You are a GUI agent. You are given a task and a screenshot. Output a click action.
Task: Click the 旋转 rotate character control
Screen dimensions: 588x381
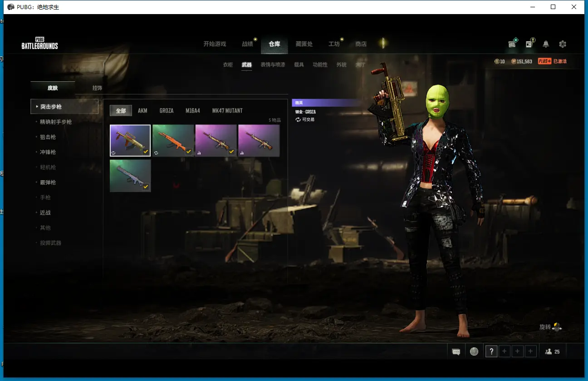(x=550, y=327)
